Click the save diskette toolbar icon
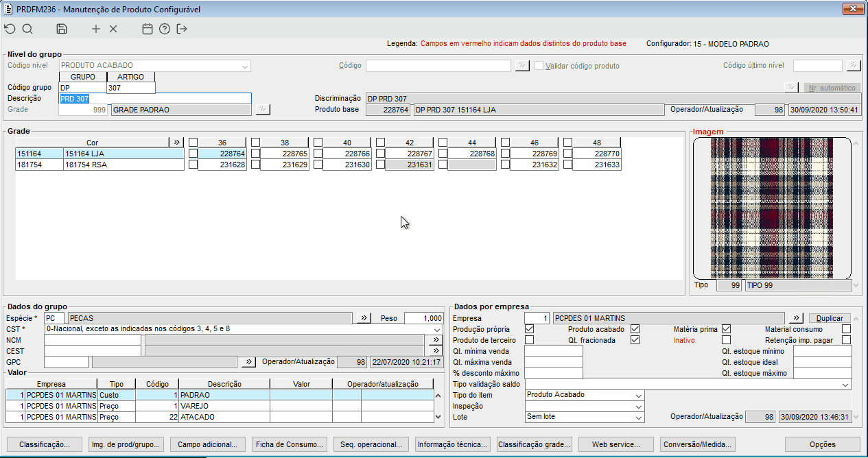 tap(62, 29)
